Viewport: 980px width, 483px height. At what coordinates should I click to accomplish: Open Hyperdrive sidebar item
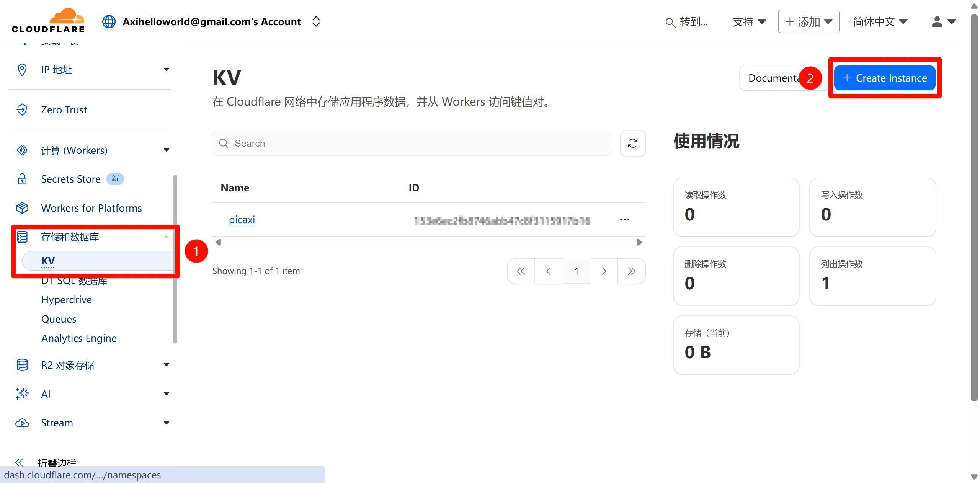tap(67, 299)
